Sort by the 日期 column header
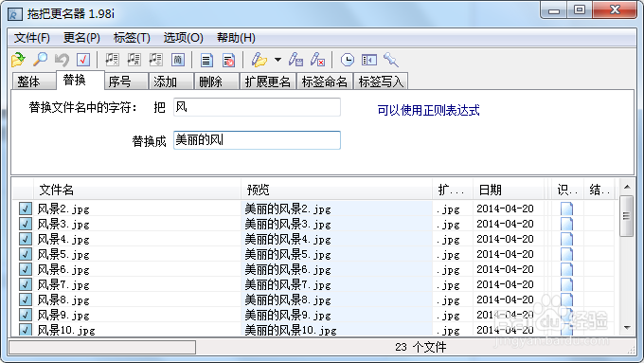644x363 pixels. 510,190
